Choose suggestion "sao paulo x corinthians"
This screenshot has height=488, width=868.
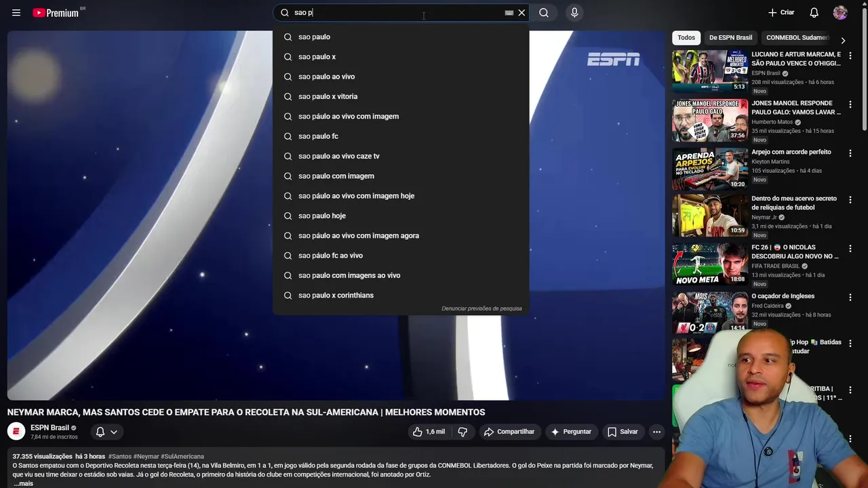[401, 295]
